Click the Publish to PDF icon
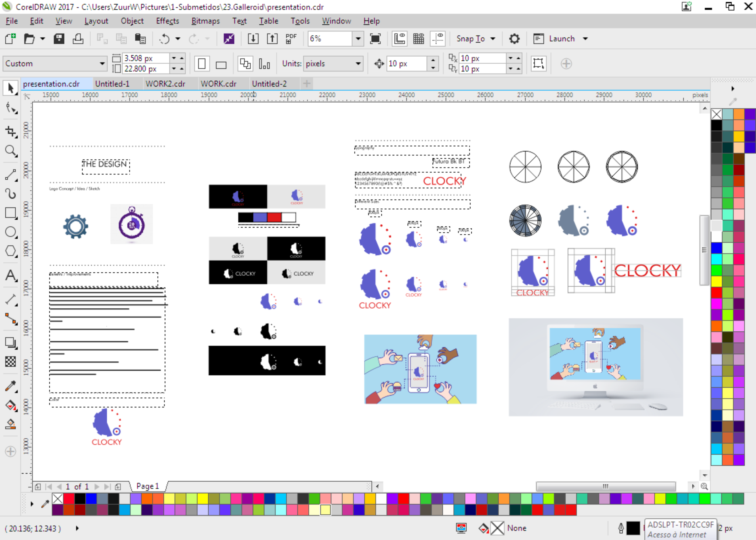 click(x=291, y=39)
